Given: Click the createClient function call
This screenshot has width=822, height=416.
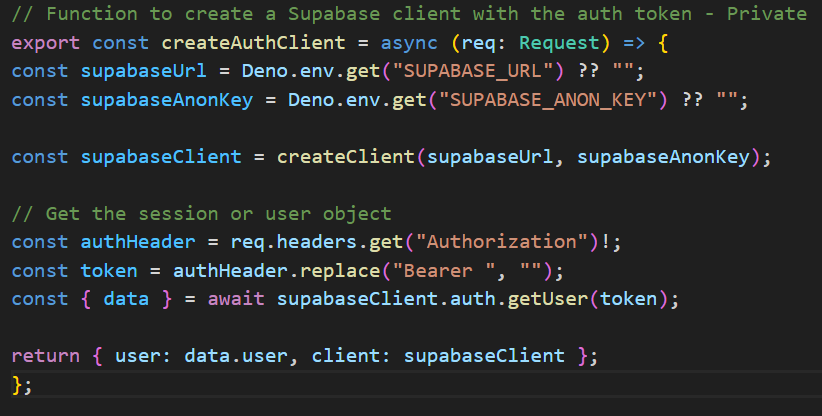Looking at the screenshot, I should pyautogui.click(x=346, y=157).
